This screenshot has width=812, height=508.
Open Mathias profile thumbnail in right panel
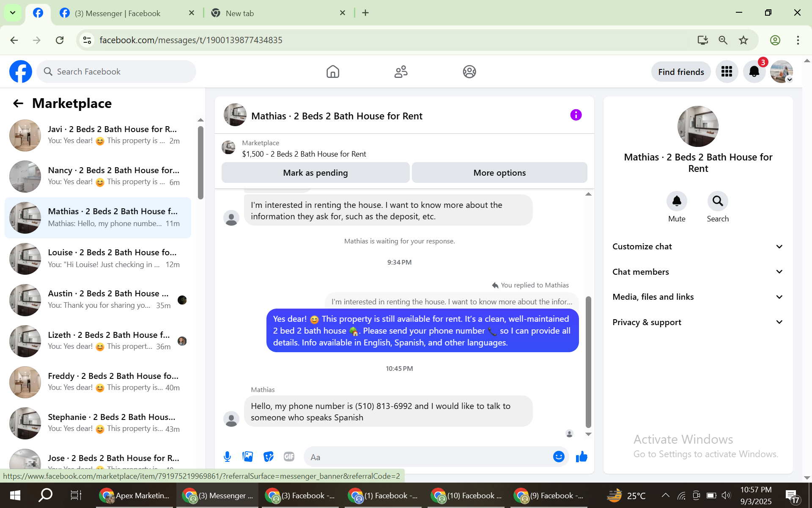698,126
